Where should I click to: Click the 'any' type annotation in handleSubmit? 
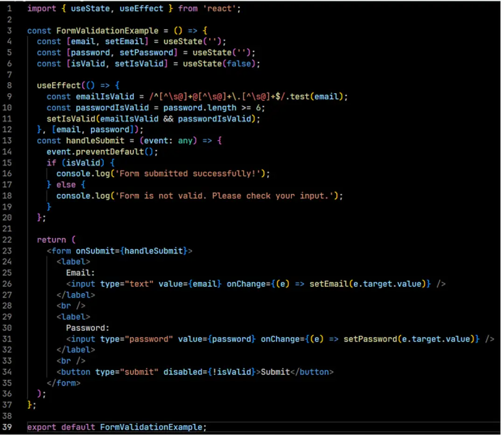tap(185, 141)
